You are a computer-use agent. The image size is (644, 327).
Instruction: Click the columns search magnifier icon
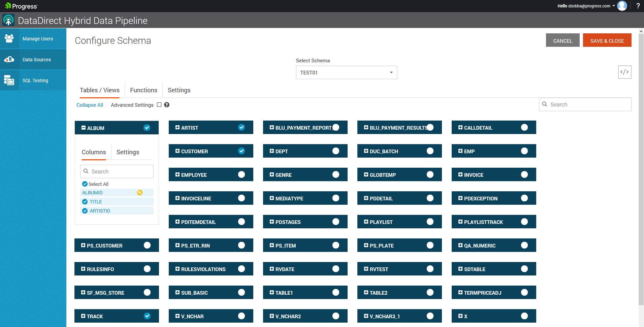86,171
